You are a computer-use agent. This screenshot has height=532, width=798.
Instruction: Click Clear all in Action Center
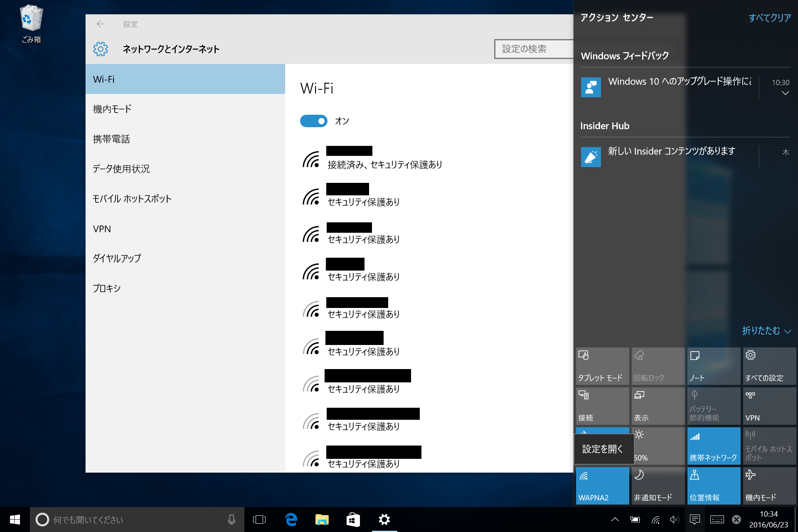pyautogui.click(x=769, y=18)
